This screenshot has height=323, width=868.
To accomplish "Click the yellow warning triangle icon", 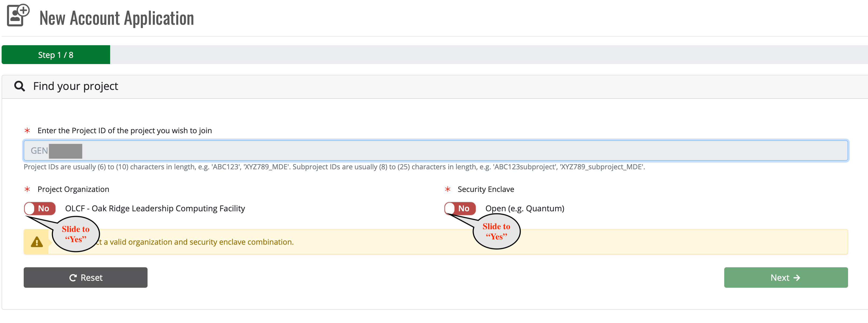I will [37, 242].
